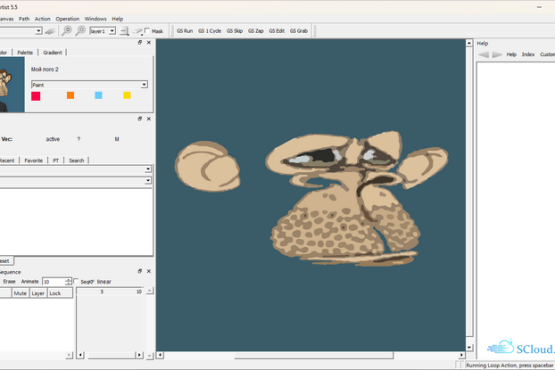Click the timeline marker at frame 5

click(102, 292)
